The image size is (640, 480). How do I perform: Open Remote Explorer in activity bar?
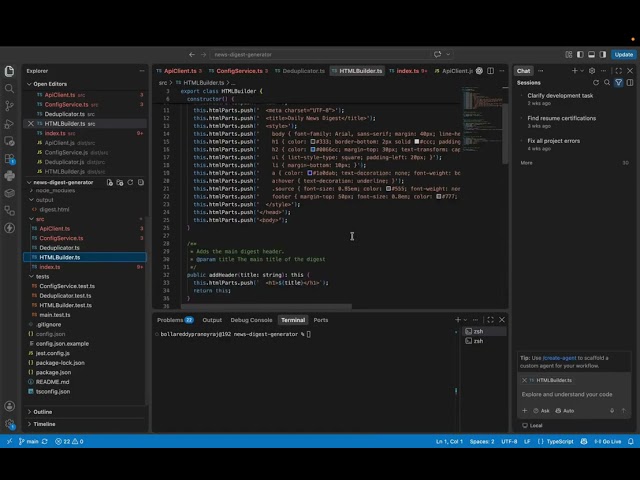[x=9, y=141]
